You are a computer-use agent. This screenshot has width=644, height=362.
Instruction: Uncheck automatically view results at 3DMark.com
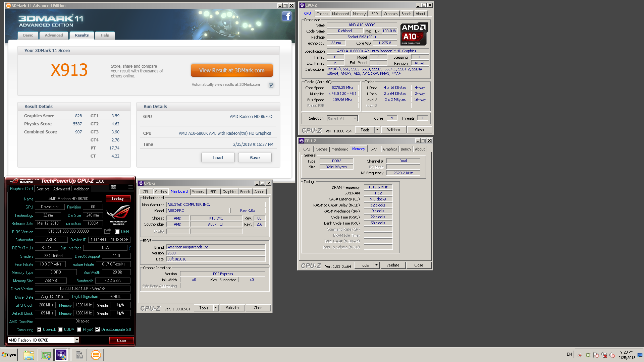point(271,85)
